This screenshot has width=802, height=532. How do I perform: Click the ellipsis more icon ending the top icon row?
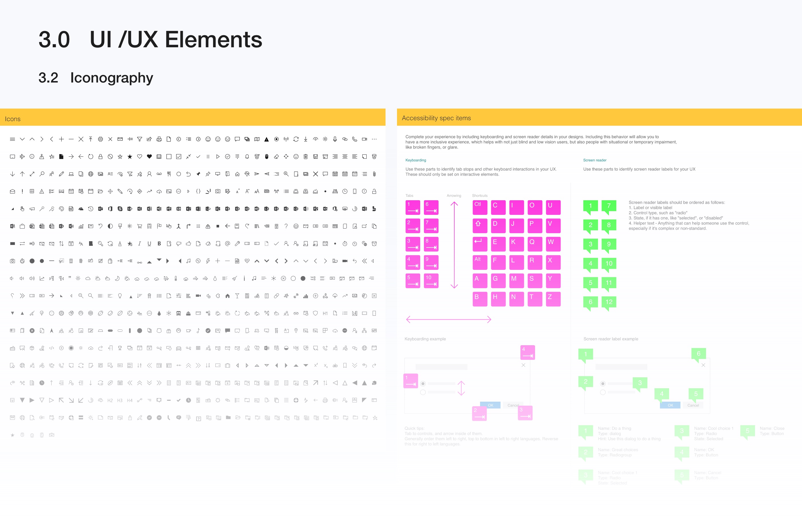pyautogui.click(x=374, y=139)
